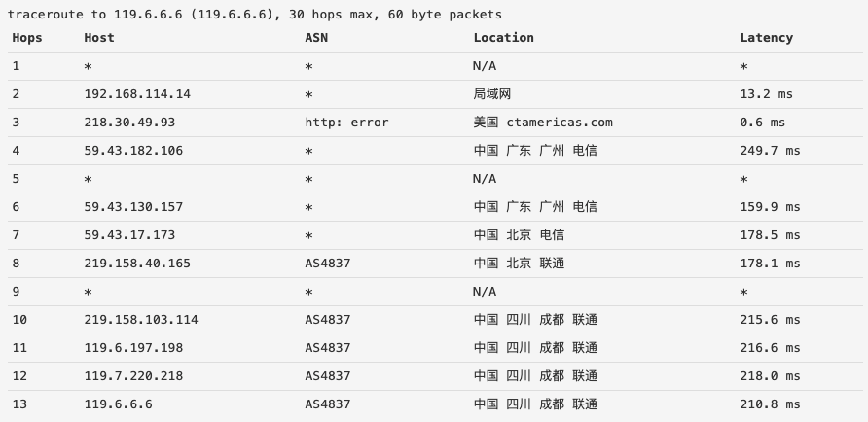Image resolution: width=868 pixels, height=422 pixels.
Task: Click the 'http: error' ASN cell
Action: [x=346, y=123]
